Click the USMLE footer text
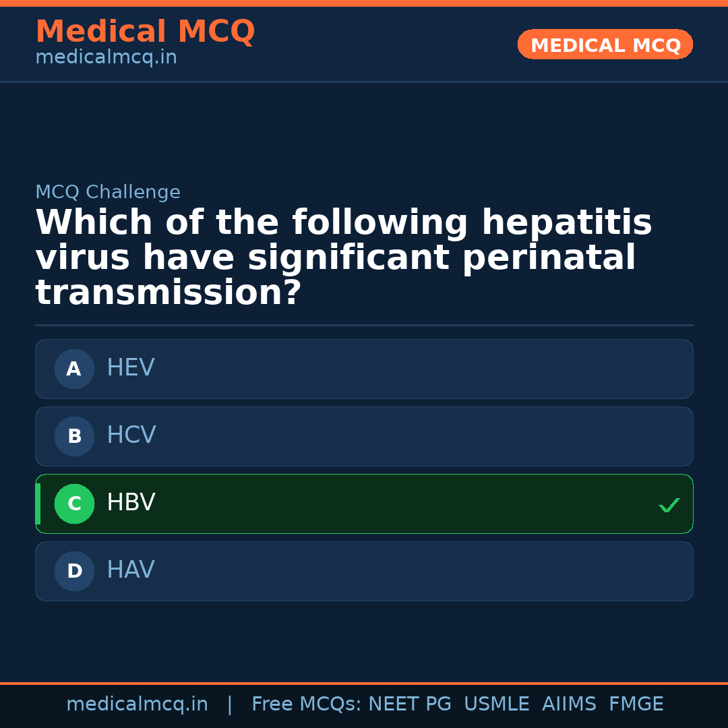The width and height of the screenshot is (728, 728). [x=496, y=704]
